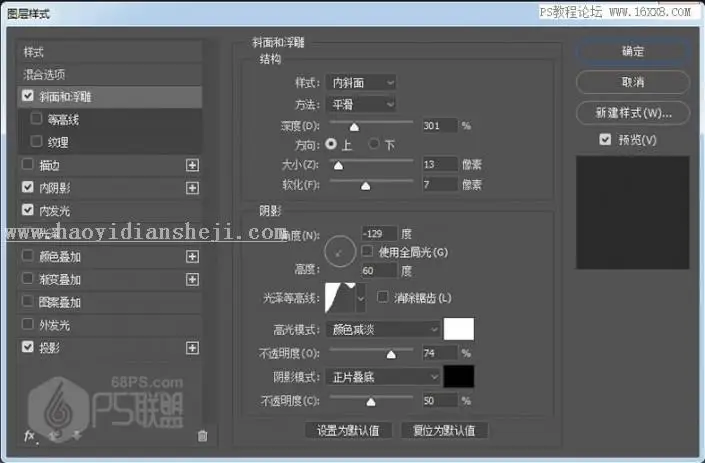Add another 内阴影 effect with plus icon
Screen dimensions: 705x463
[192, 187]
